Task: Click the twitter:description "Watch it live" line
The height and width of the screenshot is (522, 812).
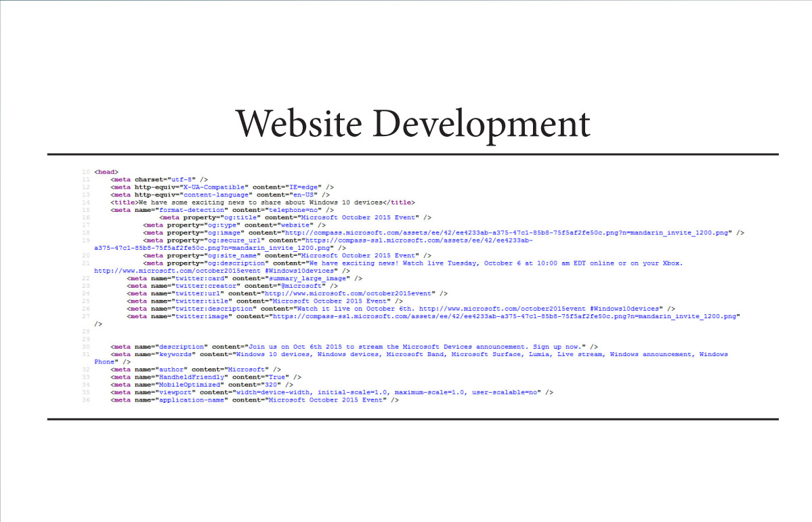Action: (x=401, y=309)
